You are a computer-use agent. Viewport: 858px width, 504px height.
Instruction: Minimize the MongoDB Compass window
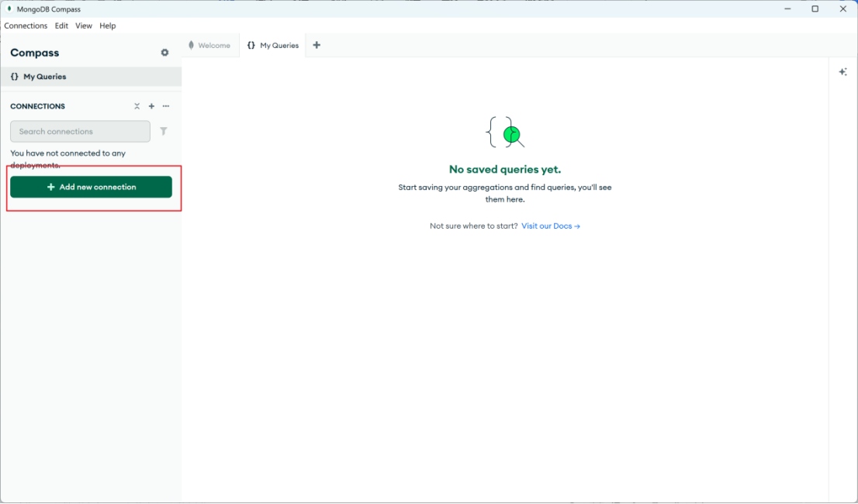787,9
